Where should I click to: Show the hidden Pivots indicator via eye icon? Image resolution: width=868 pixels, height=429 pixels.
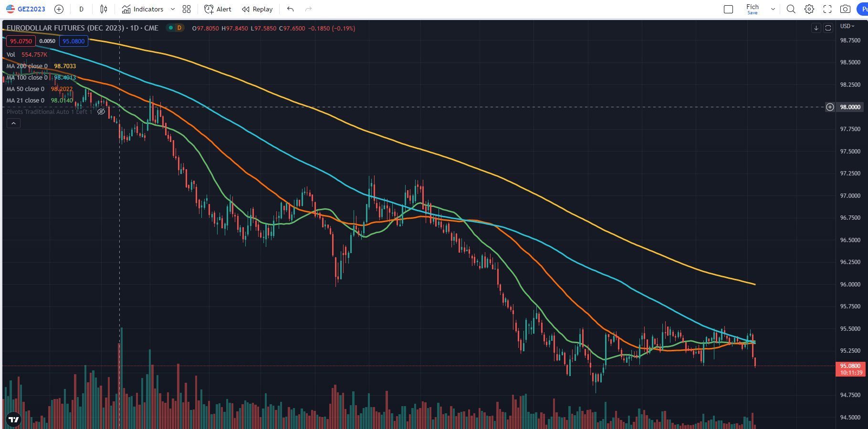(x=101, y=112)
